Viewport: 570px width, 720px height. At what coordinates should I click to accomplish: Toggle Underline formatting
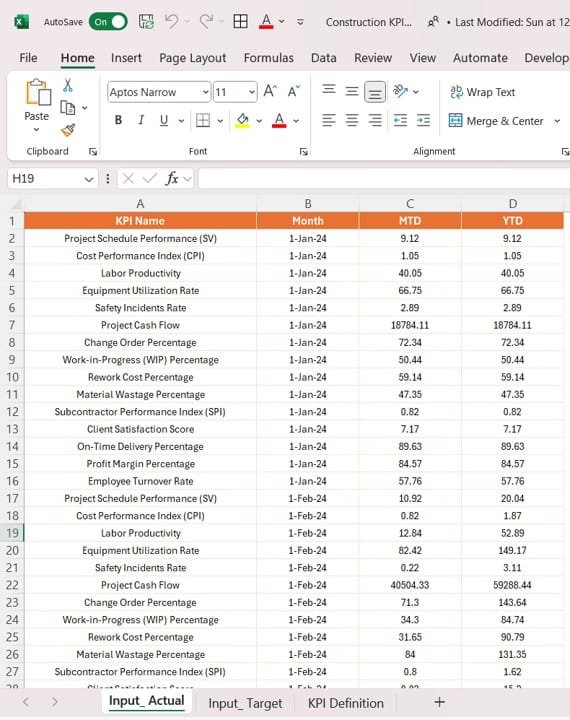[164, 120]
